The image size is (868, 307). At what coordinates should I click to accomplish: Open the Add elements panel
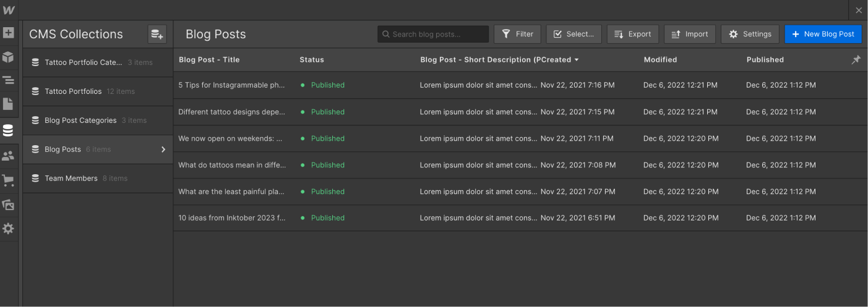point(8,33)
